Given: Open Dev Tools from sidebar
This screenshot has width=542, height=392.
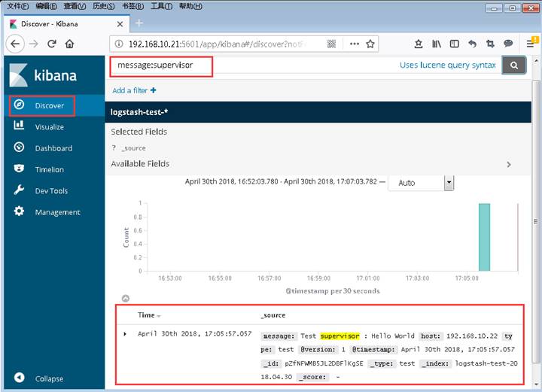Looking at the screenshot, I should pos(51,191).
